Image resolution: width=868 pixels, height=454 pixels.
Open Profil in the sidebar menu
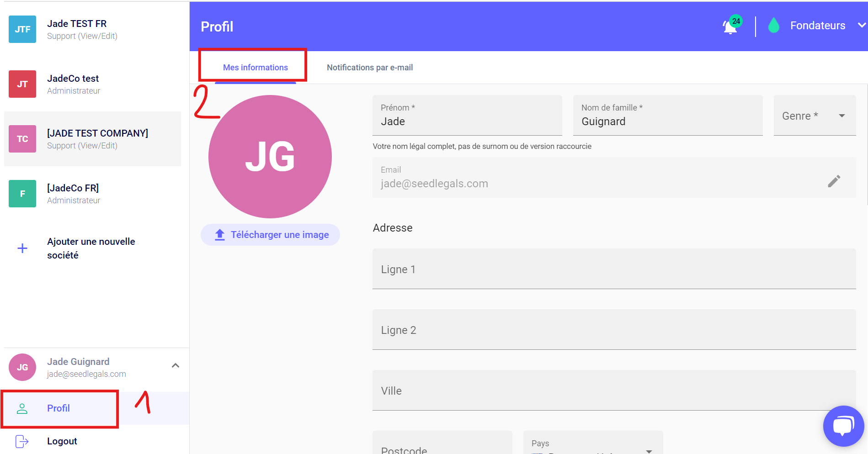click(x=59, y=408)
